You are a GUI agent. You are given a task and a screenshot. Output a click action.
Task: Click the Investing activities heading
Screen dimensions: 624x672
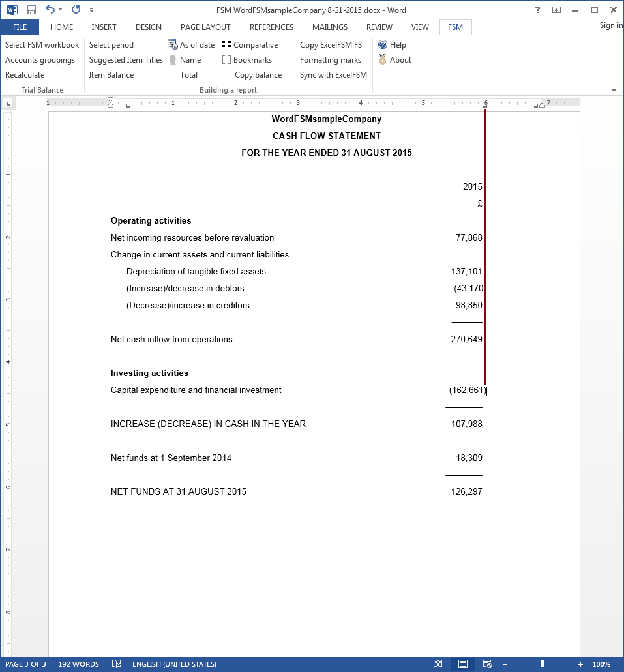[x=149, y=373]
